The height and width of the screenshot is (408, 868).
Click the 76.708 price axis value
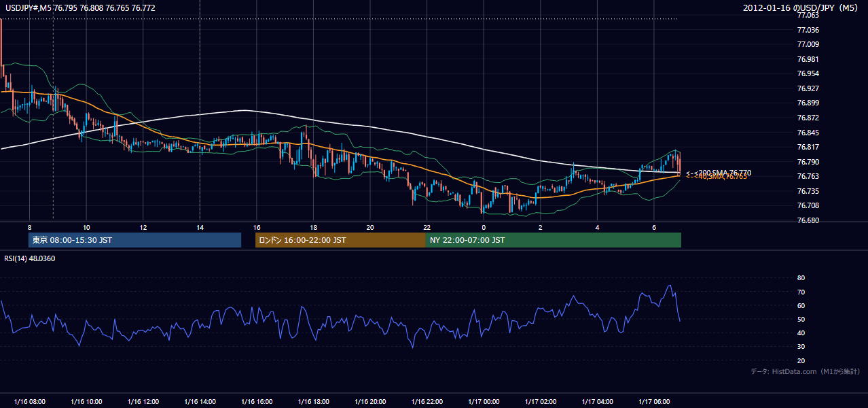(x=808, y=205)
